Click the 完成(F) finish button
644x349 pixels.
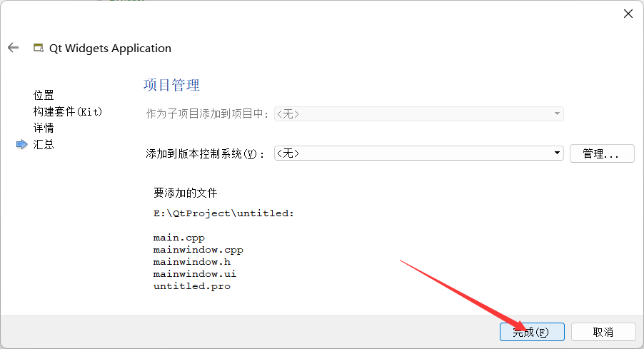[x=532, y=332]
